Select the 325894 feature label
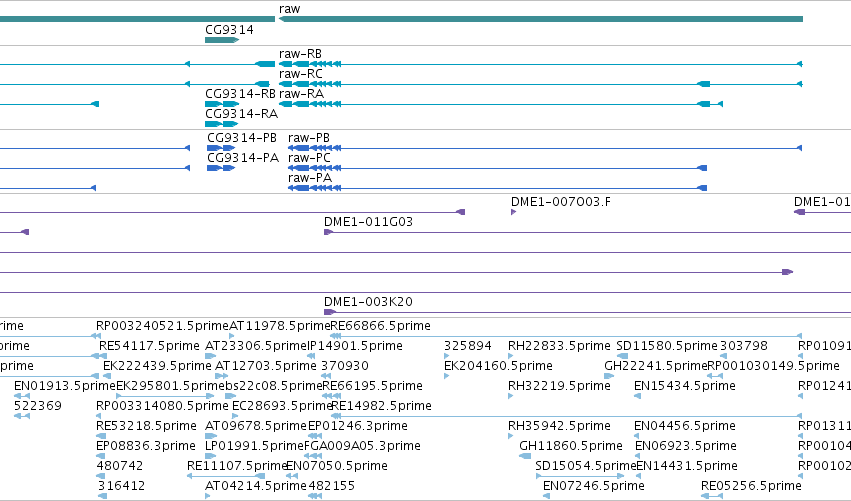This screenshot has width=851, height=501. point(468,346)
